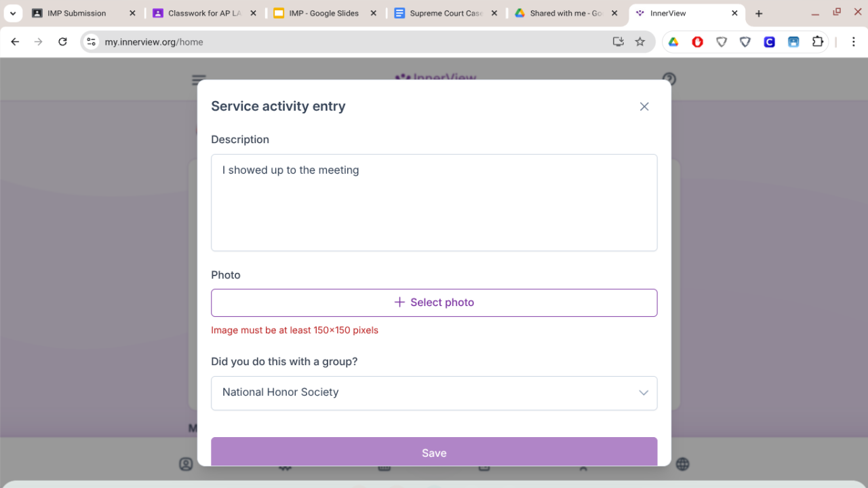Open the profile icon in bottom navigation

point(186,464)
